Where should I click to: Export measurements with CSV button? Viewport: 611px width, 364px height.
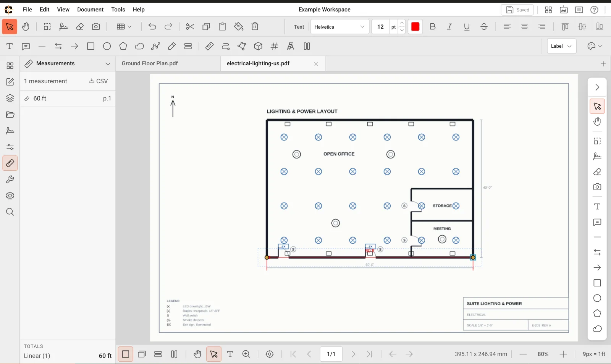point(99,81)
